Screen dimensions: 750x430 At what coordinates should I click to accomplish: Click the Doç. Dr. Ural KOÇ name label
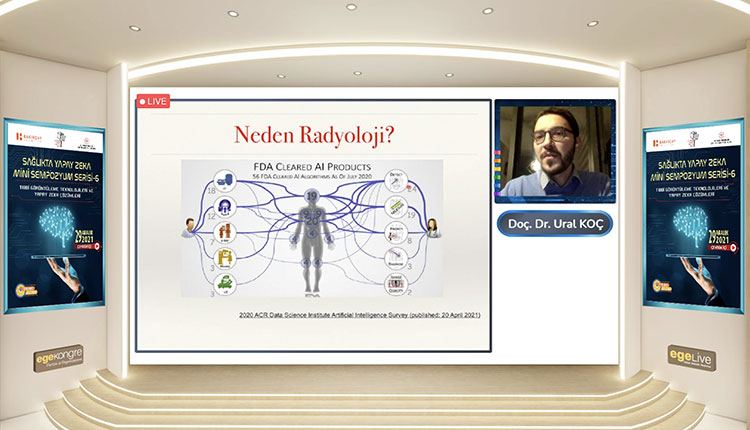click(554, 223)
